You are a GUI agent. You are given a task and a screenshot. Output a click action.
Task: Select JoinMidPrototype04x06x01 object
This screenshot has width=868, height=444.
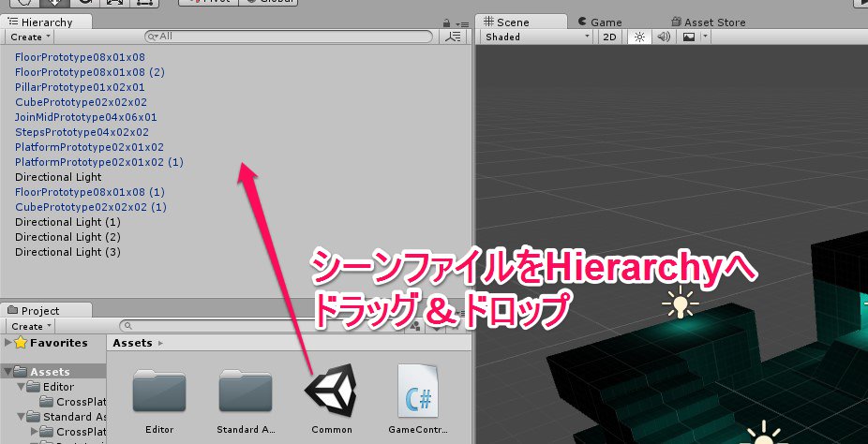click(x=86, y=117)
